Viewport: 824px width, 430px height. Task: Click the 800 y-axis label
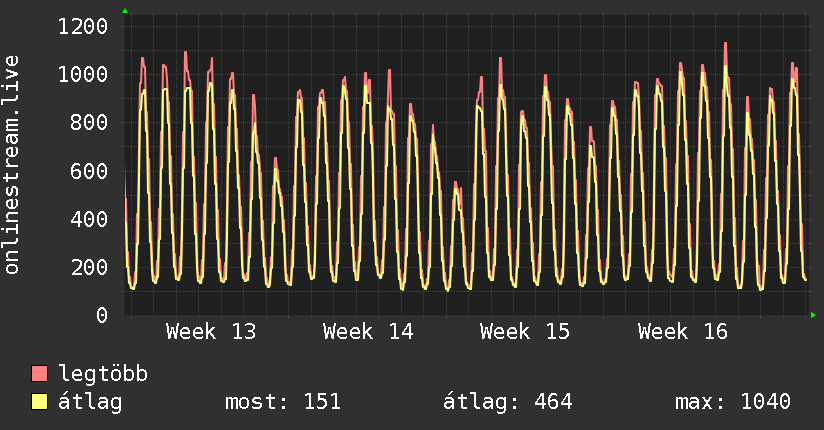tap(89, 122)
